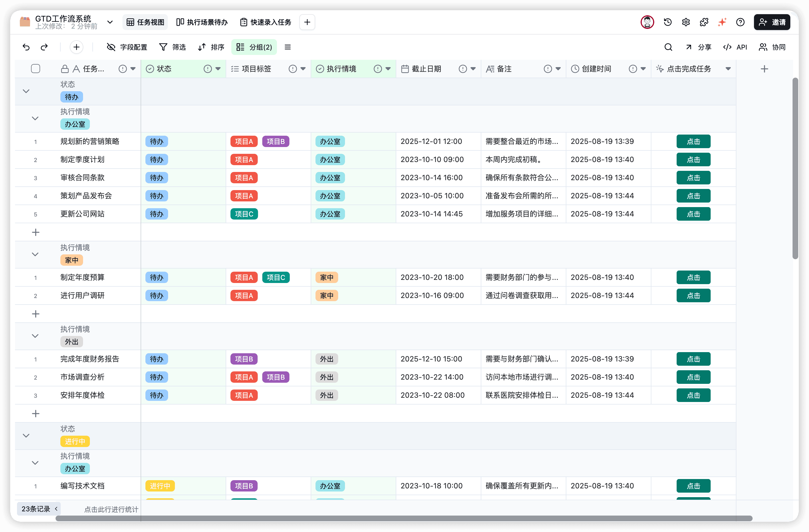Screen dimensions: 809x532
Task: Open the help question mark icon
Action: coord(740,22)
